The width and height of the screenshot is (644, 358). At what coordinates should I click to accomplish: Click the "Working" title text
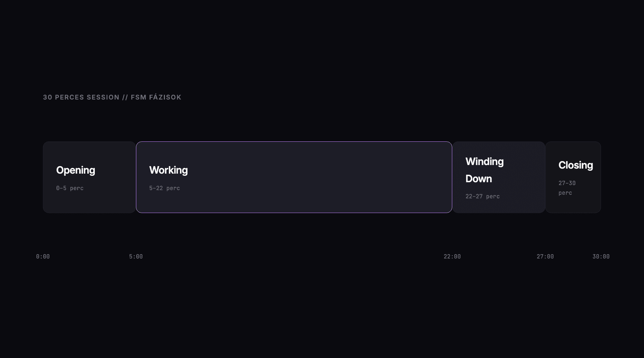[168, 170]
